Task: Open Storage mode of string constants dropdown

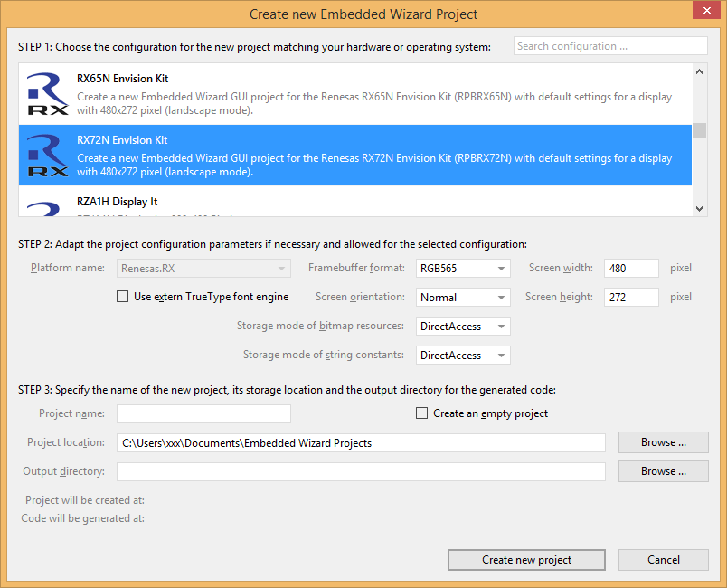Action: click(x=463, y=356)
